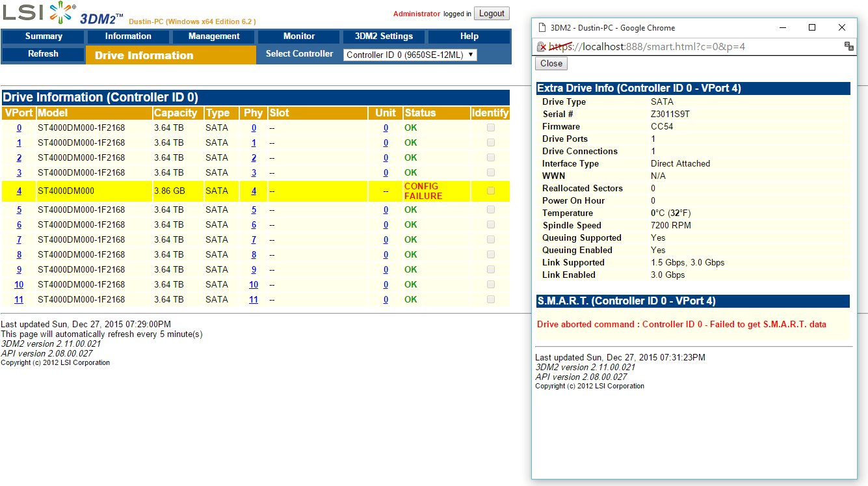Viewport: 868px width, 486px height.
Task: Click Phy 8 link
Action: click(x=254, y=254)
